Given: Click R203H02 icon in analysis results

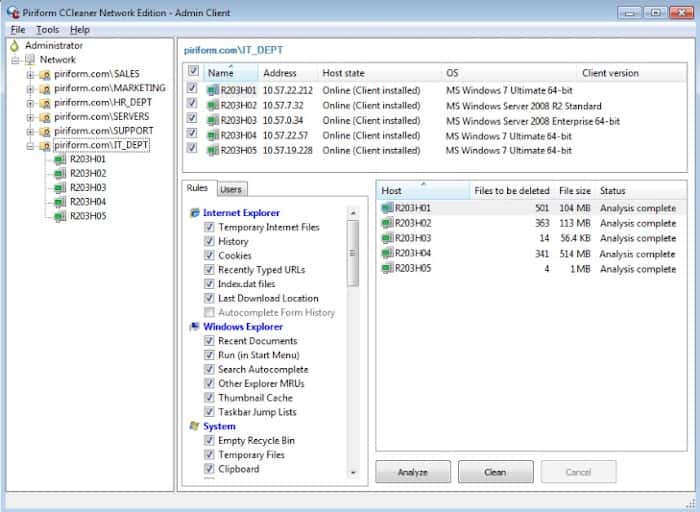Looking at the screenshot, I should (387, 223).
